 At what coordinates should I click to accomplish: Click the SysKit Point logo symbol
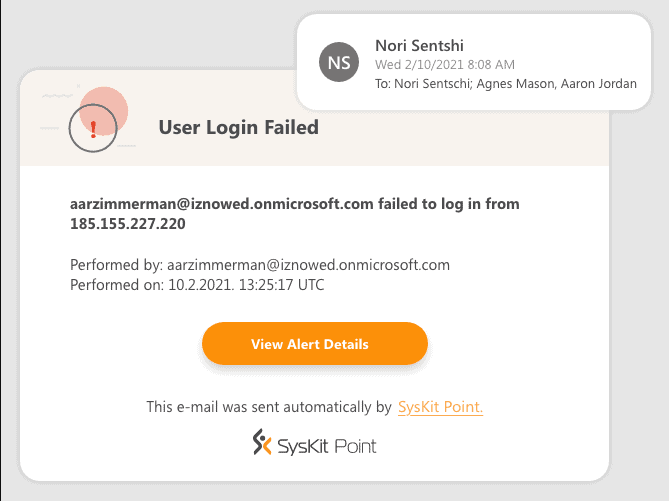pos(262,441)
